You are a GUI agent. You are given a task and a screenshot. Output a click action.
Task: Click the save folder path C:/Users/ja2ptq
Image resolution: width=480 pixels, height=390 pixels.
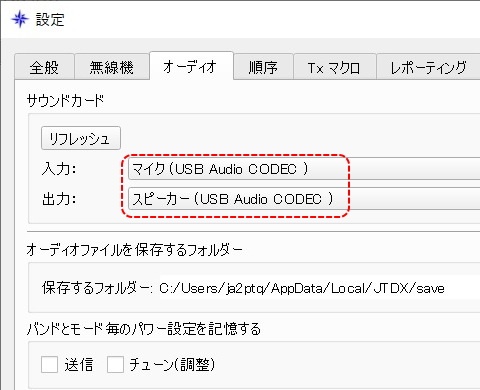pyautogui.click(x=302, y=288)
